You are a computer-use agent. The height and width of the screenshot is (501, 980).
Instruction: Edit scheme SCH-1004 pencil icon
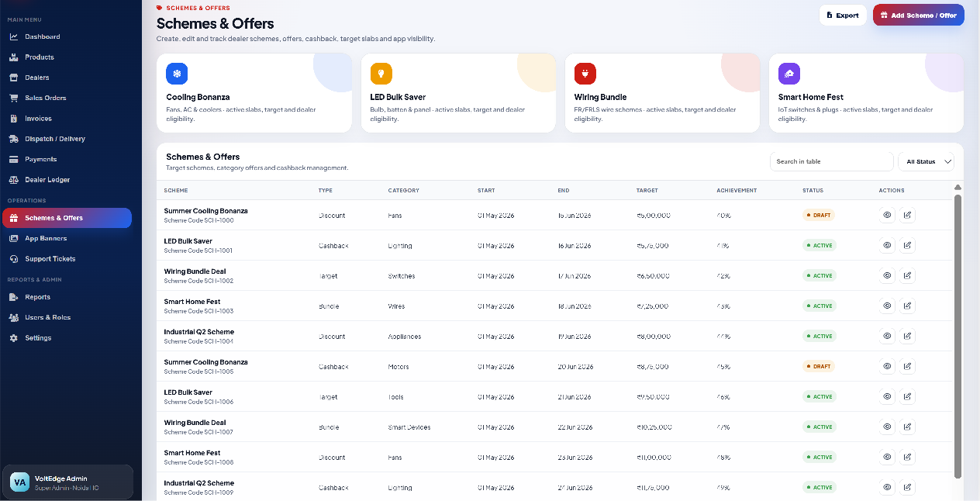907,336
